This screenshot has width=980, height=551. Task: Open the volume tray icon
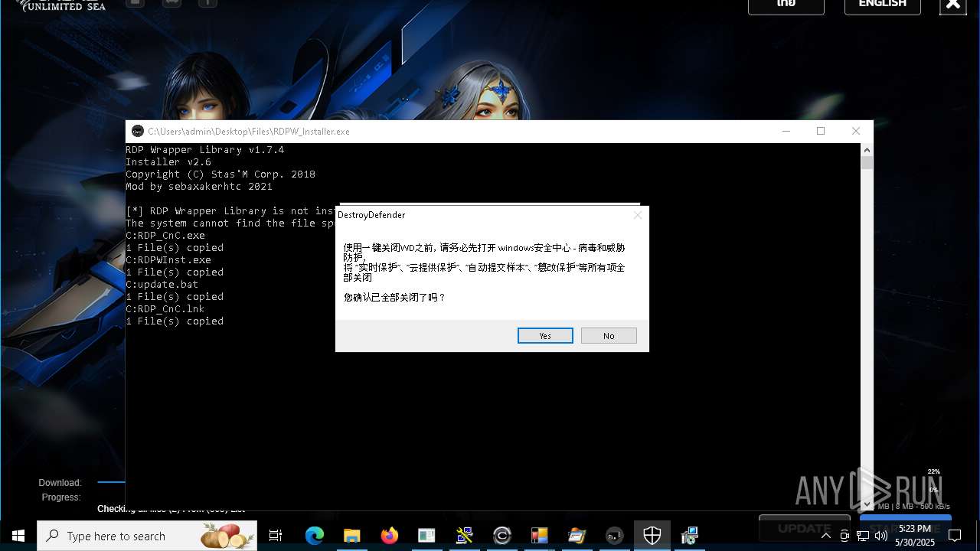tap(881, 536)
